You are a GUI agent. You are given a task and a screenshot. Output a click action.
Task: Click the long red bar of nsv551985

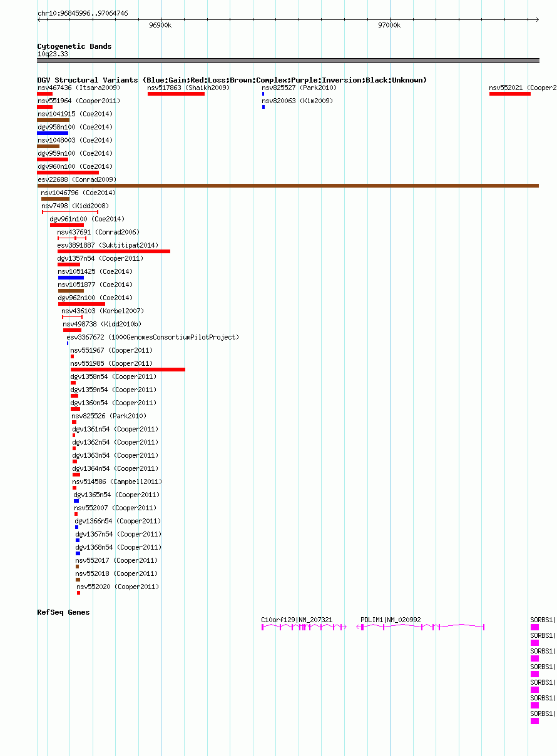pyautogui.click(x=128, y=370)
